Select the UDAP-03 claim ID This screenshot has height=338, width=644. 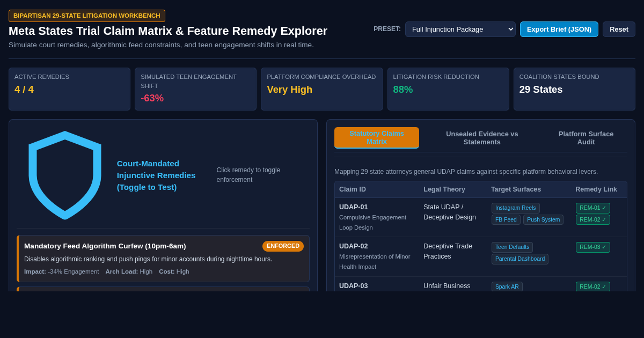[354, 286]
